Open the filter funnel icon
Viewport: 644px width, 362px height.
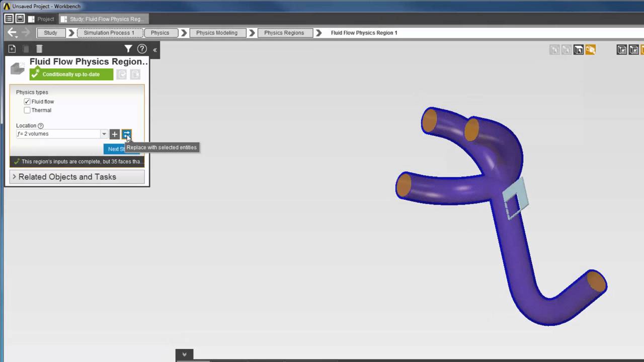(128, 49)
